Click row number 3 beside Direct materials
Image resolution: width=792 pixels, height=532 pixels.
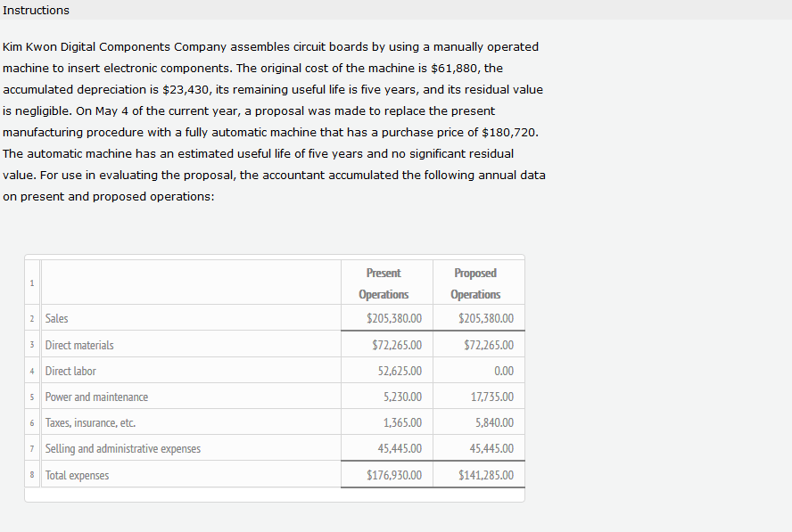click(x=32, y=345)
